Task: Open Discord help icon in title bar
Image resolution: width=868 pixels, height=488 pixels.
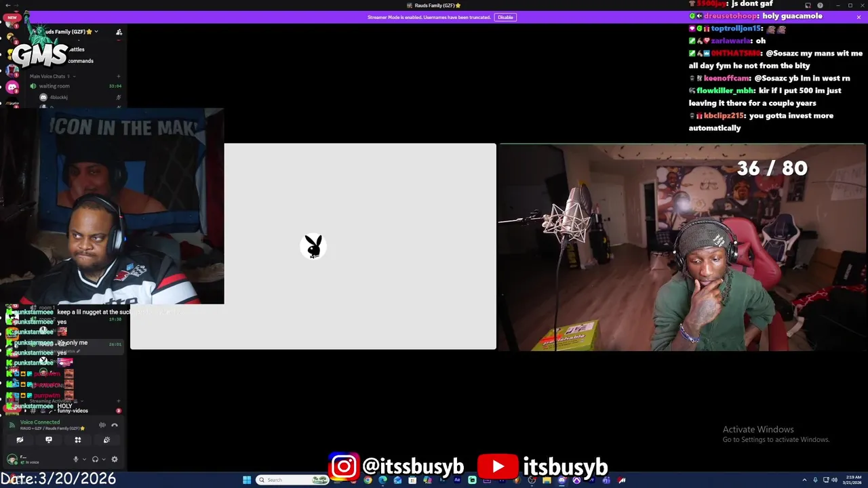Action: [x=820, y=5]
